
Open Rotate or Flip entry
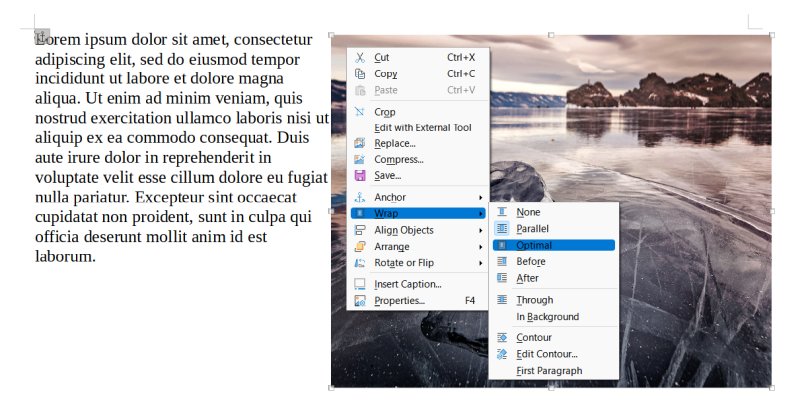pos(418,263)
